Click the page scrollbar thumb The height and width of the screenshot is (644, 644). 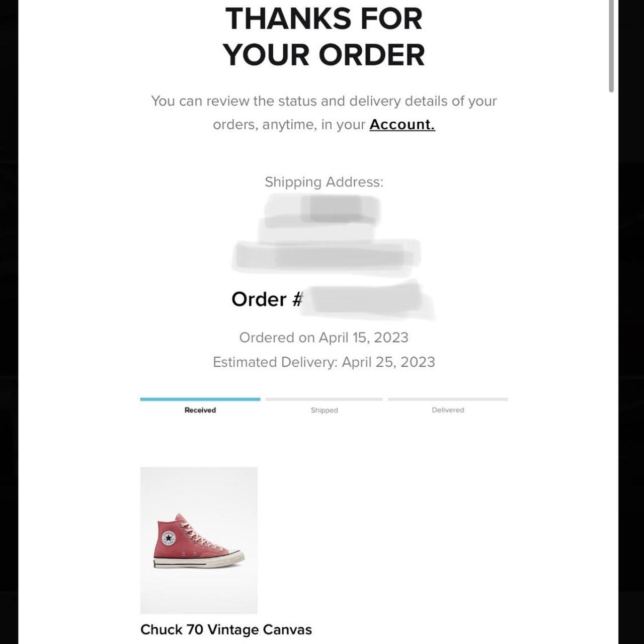point(611,45)
